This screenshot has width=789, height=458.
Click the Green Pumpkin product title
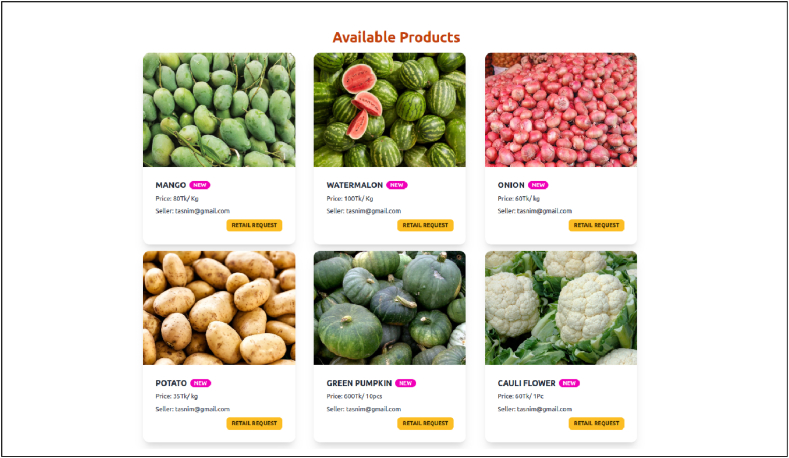[x=359, y=384]
